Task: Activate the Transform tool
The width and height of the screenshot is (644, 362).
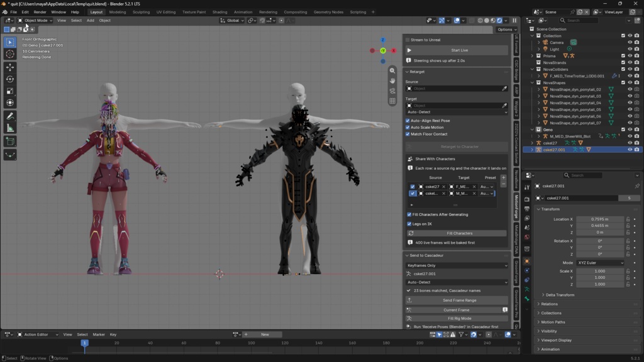Action: (10, 102)
